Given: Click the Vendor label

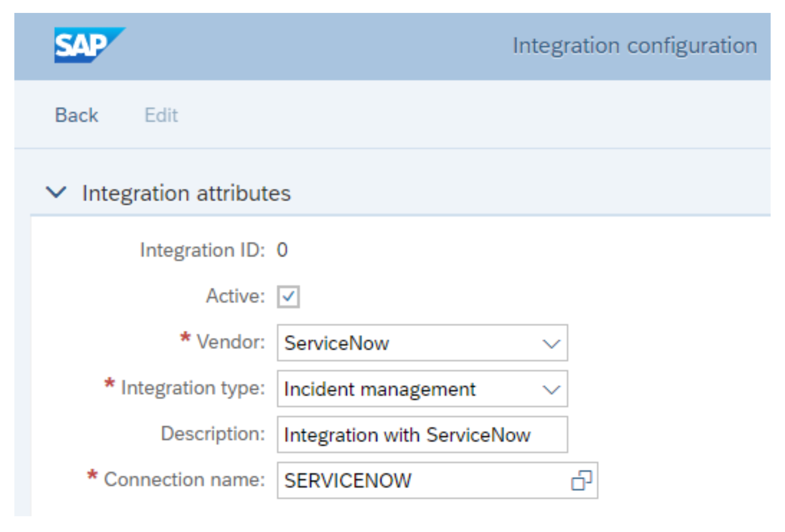Looking at the screenshot, I should coord(231,342).
